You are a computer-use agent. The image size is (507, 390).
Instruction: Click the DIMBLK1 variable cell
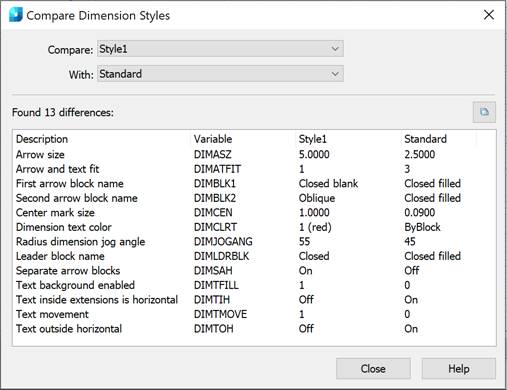click(x=215, y=183)
